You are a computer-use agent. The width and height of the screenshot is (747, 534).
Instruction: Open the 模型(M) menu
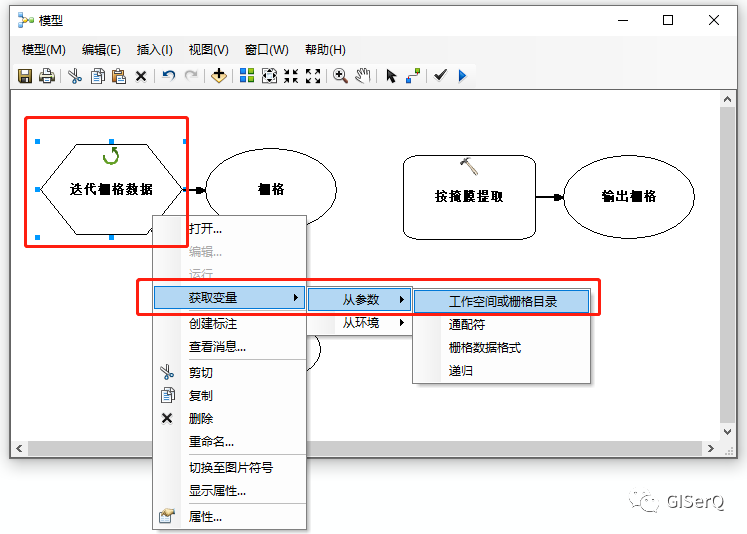43,50
